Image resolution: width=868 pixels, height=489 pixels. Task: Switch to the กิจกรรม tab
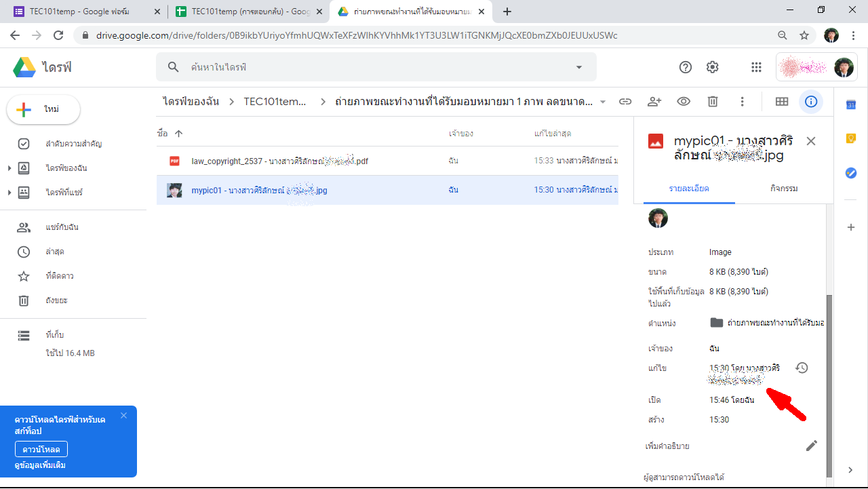(x=784, y=189)
